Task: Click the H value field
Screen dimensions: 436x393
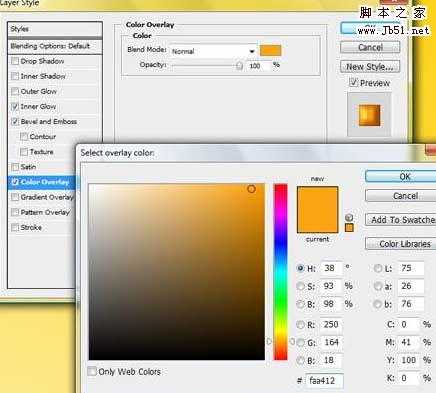Action: 331,268
